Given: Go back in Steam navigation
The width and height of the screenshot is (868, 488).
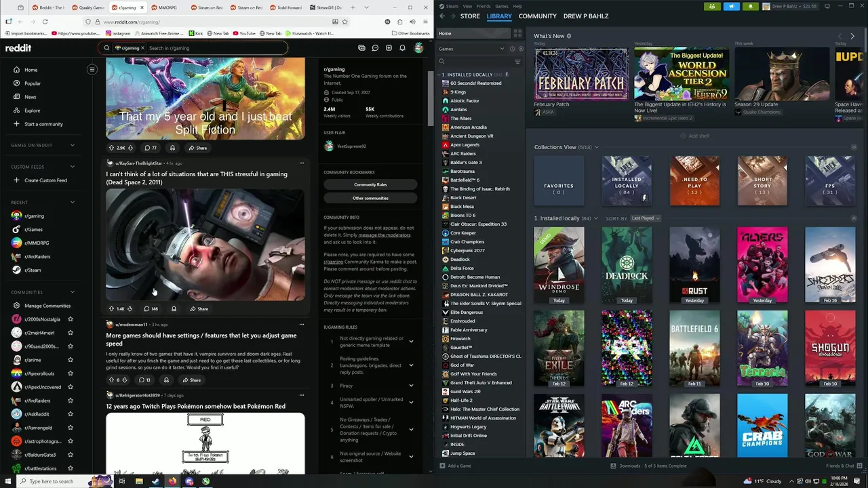Looking at the screenshot, I should pyautogui.click(x=442, y=16).
